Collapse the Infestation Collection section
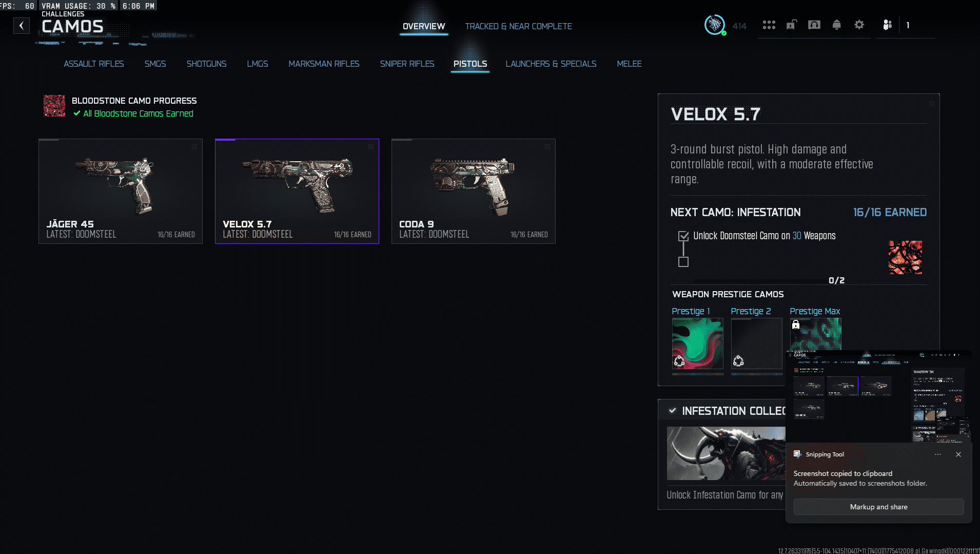 point(672,411)
